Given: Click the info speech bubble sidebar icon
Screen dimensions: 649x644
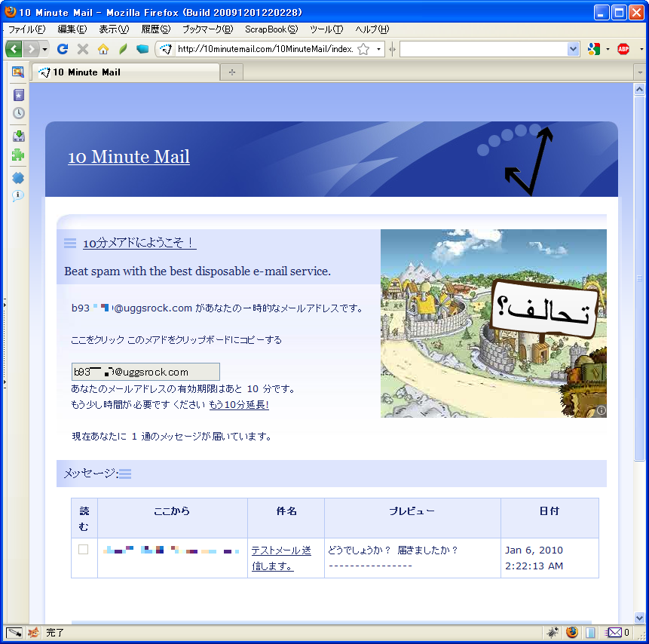Looking at the screenshot, I should tap(18, 195).
